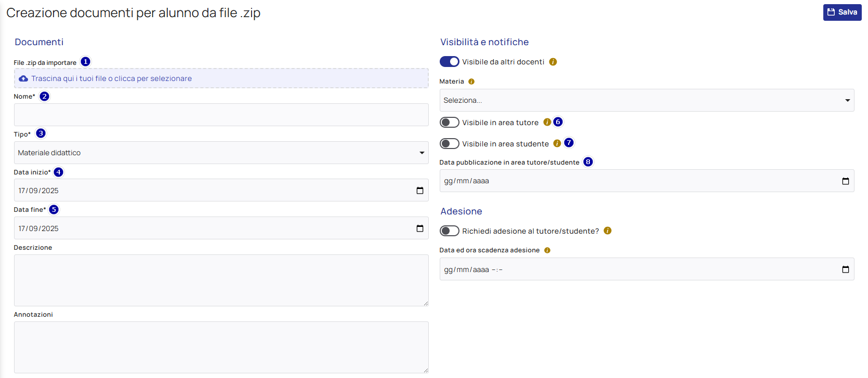Expand the Tipo dropdown
868x378 pixels.
pyautogui.click(x=221, y=153)
